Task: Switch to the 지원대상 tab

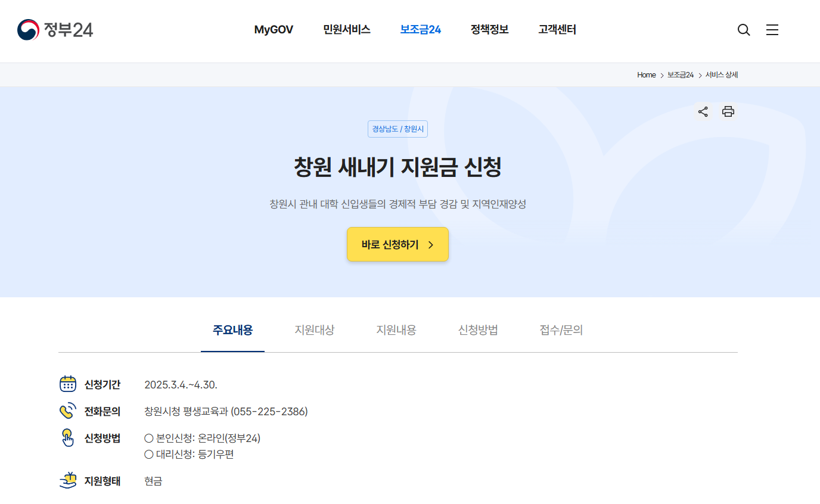Action: pyautogui.click(x=314, y=330)
